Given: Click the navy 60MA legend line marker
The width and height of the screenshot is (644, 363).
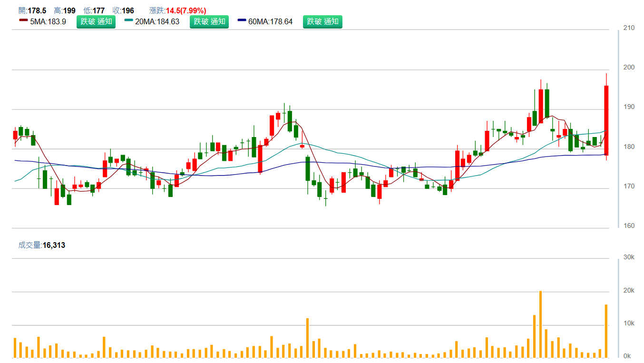Looking at the screenshot, I should point(242,21).
